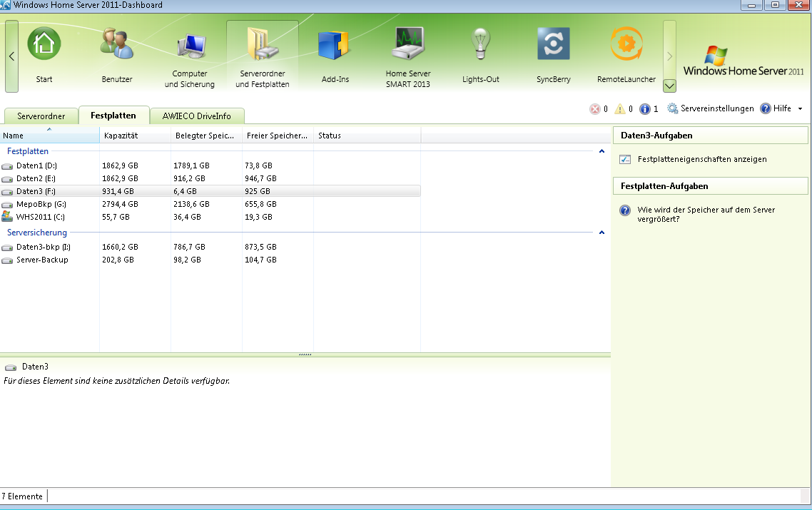This screenshot has width=812, height=510.
Task: Select the Daten2 (E:) row name
Action: (36, 178)
